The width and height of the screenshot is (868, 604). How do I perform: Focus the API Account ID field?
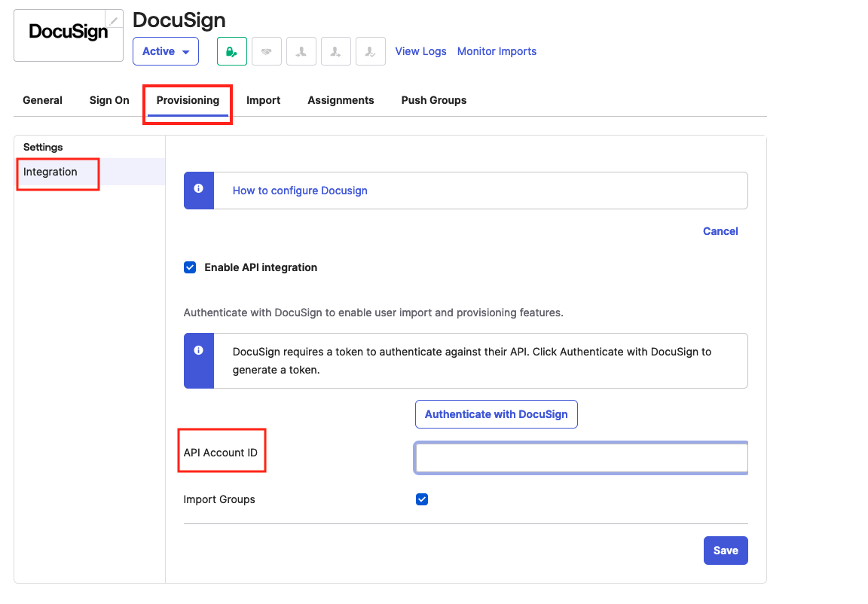click(x=581, y=458)
